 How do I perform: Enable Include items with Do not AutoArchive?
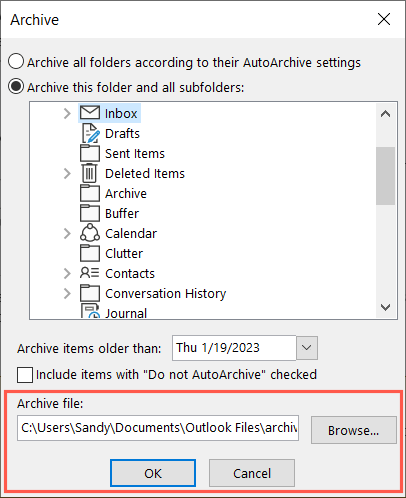(25, 375)
